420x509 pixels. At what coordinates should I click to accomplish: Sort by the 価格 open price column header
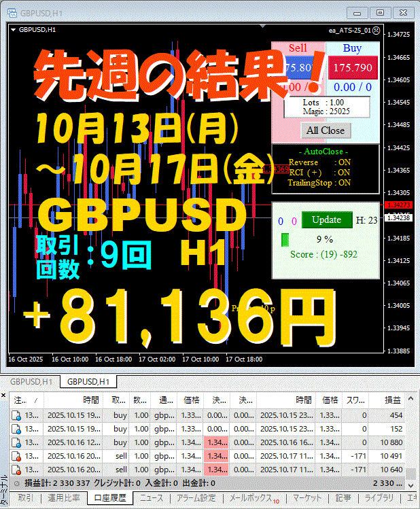pyautogui.click(x=190, y=400)
